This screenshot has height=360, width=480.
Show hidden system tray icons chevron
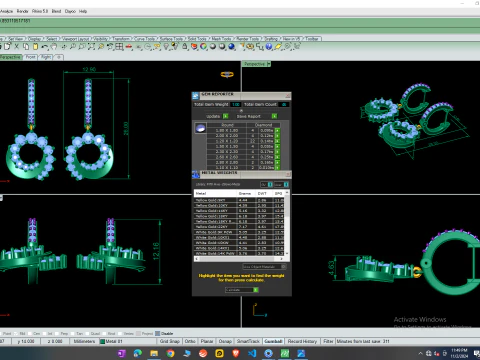click(421, 353)
